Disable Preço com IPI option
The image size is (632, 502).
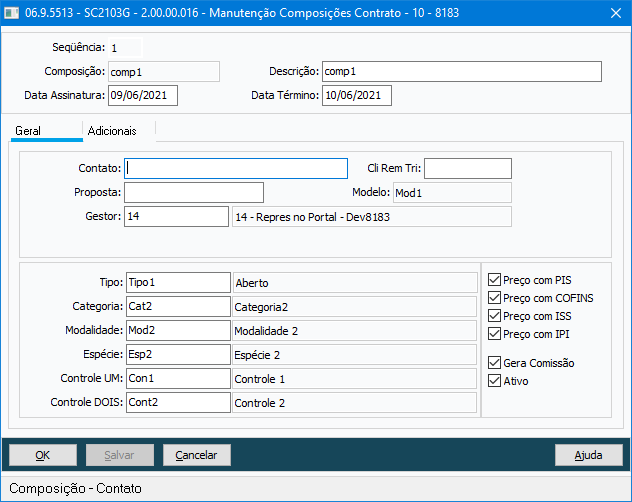[x=494, y=334]
